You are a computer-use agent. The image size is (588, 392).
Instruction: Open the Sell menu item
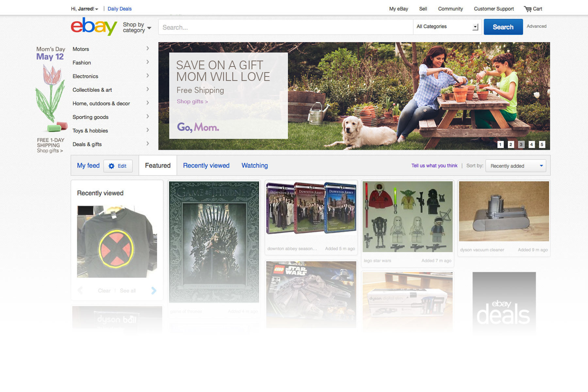pyautogui.click(x=423, y=9)
